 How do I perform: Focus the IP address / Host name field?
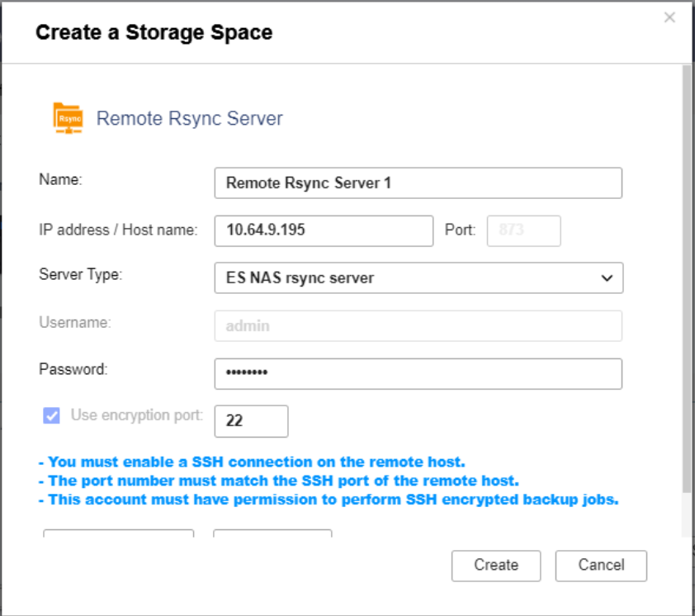pyautogui.click(x=324, y=230)
